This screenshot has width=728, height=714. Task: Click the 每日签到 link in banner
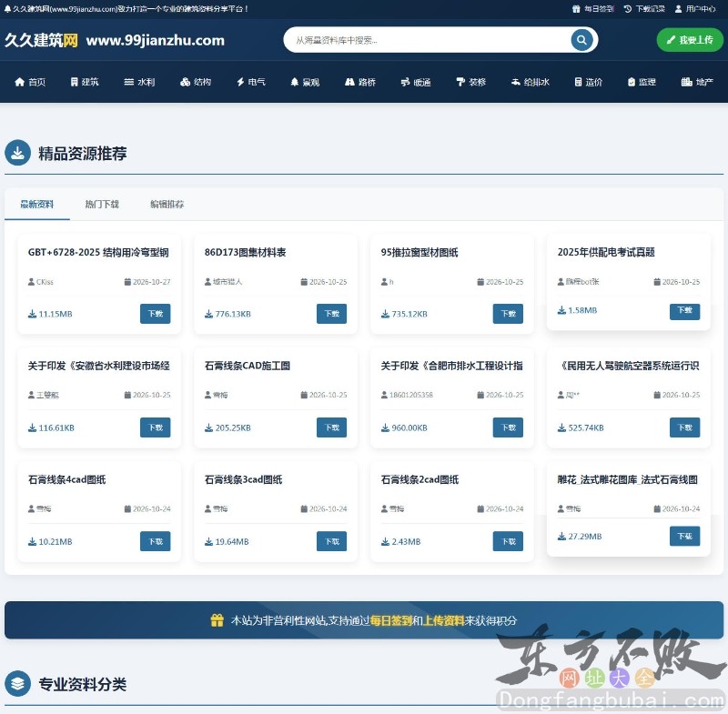[x=390, y=620]
